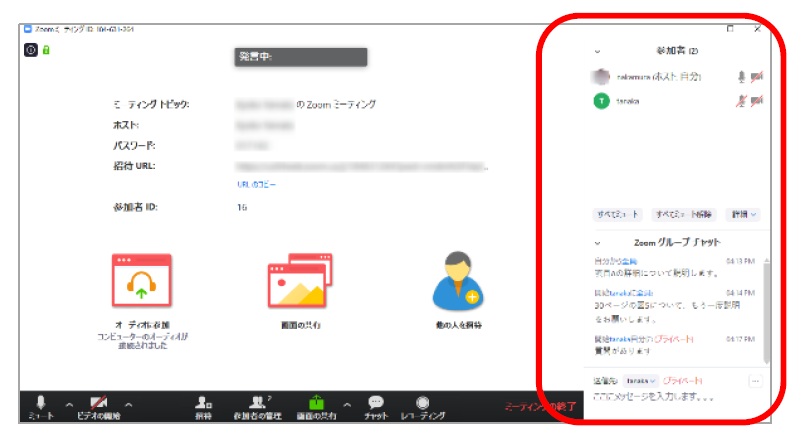Viewport: 805px width, 448px height.
Task: Open Chat (チャット) from the toolbar
Action: (375, 402)
